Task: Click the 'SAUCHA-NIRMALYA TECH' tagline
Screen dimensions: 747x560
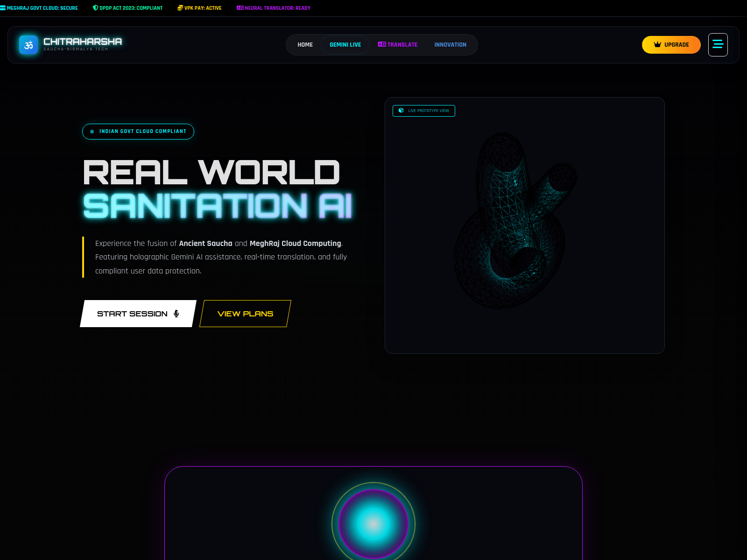Action: pos(76,49)
